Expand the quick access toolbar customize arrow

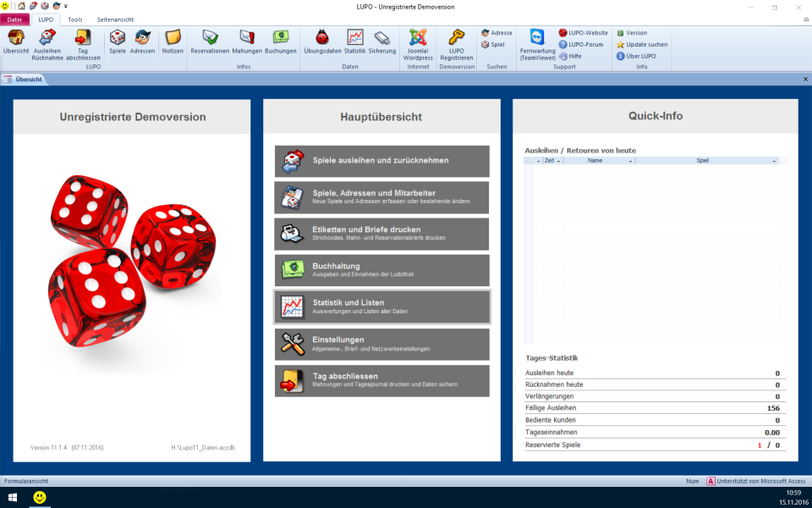click(66, 7)
